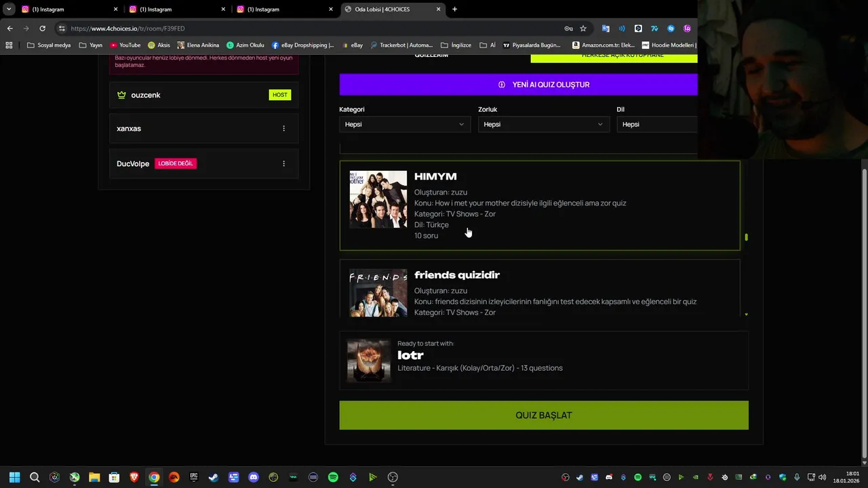Close the Oda Lobisi 4CHOICES tab
The image size is (868, 488).
point(439,9)
